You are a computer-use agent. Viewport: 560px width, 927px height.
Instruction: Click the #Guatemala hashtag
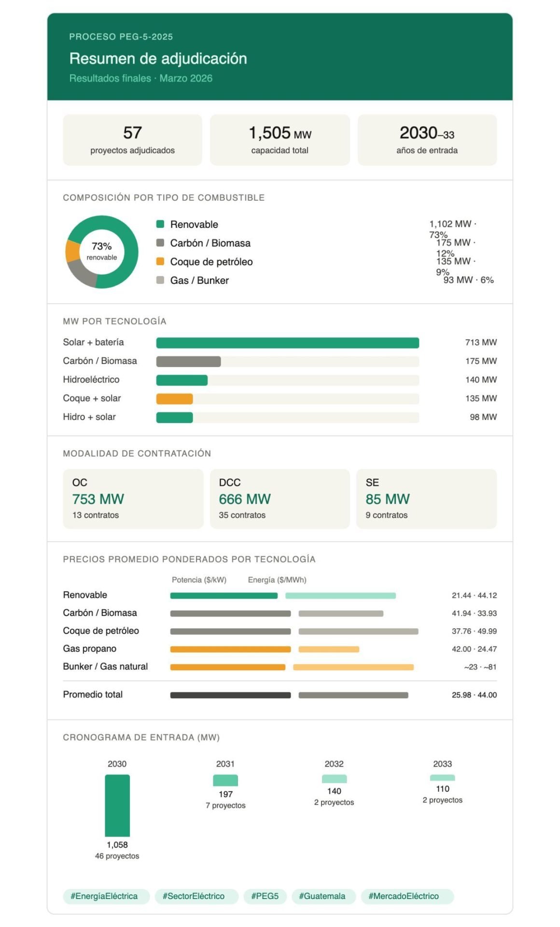click(x=322, y=896)
